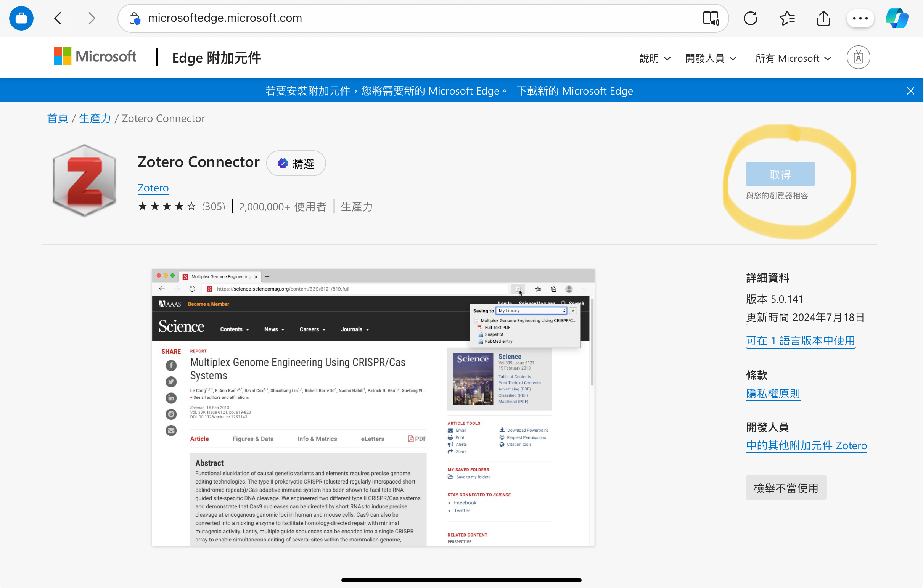
Task: Click the user account sign-in icon
Action: [x=858, y=58]
